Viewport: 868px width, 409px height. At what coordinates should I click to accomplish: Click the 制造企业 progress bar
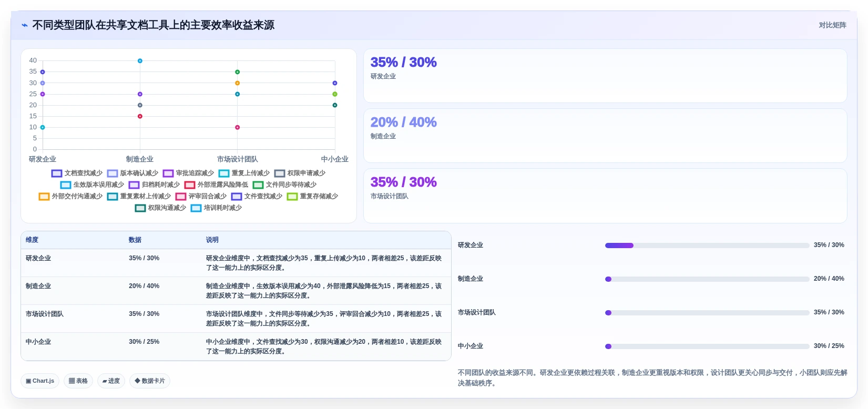[x=707, y=279]
